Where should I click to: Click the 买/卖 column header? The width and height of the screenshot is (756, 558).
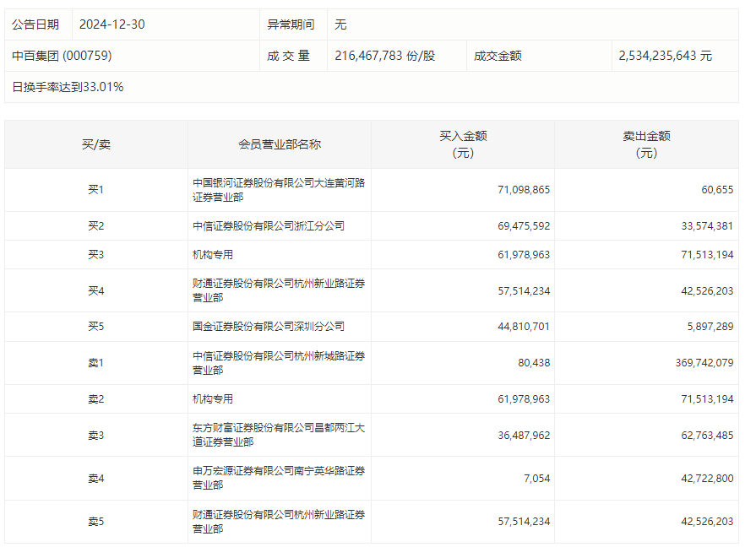pyautogui.click(x=95, y=144)
